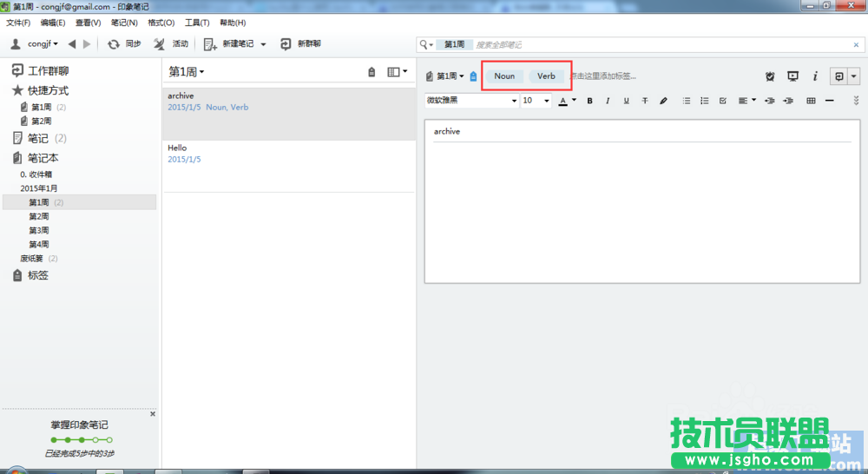Insert a checkbox with the to-do icon
This screenshot has height=474, width=868.
click(x=723, y=101)
